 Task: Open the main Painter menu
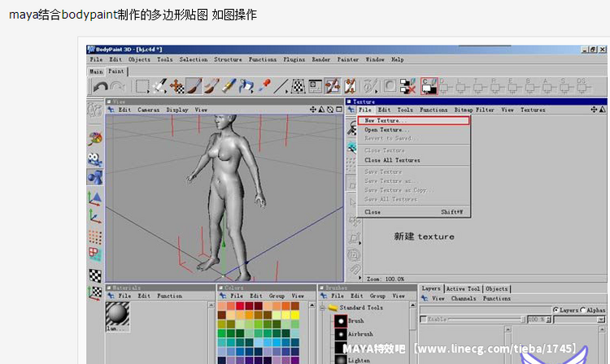(x=348, y=59)
